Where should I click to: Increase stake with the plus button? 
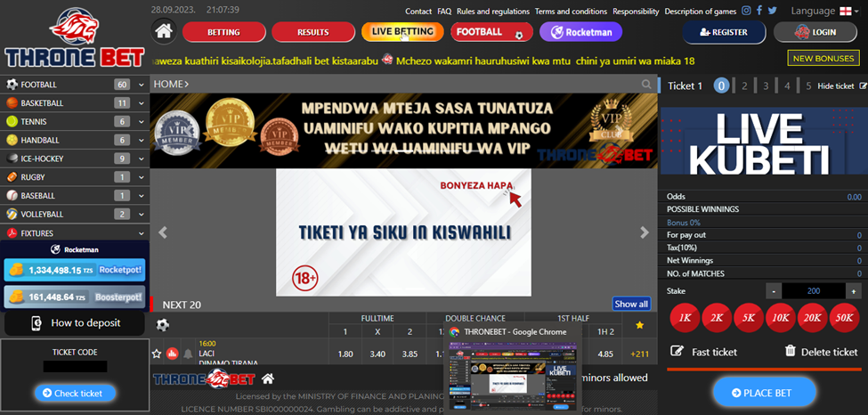853,291
